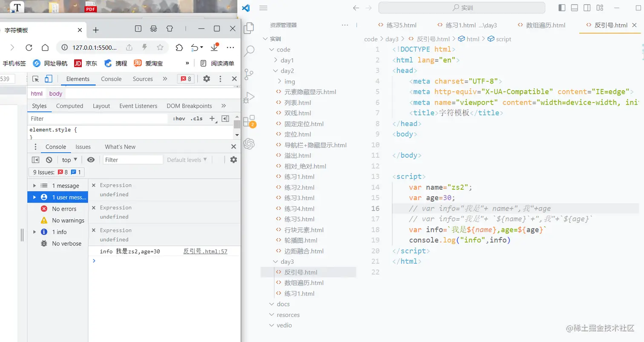The width and height of the screenshot is (644, 342).
Task: Open a new browser tab
Action: pyautogui.click(x=96, y=30)
